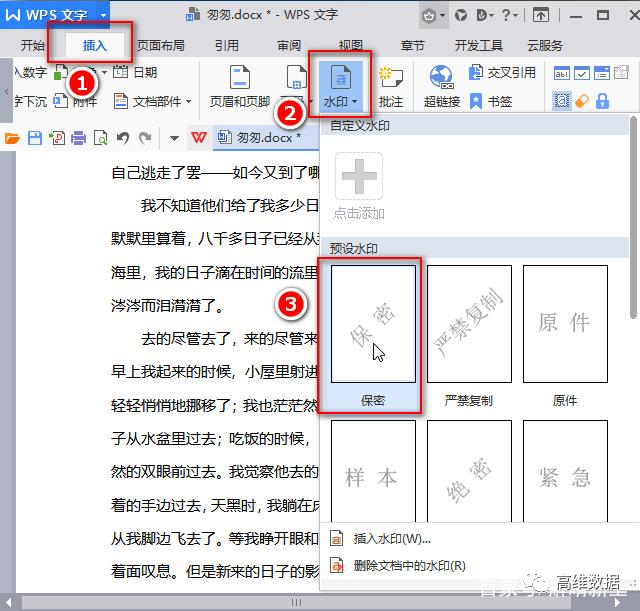Expand the 文档部件 dropdown

coord(187,101)
